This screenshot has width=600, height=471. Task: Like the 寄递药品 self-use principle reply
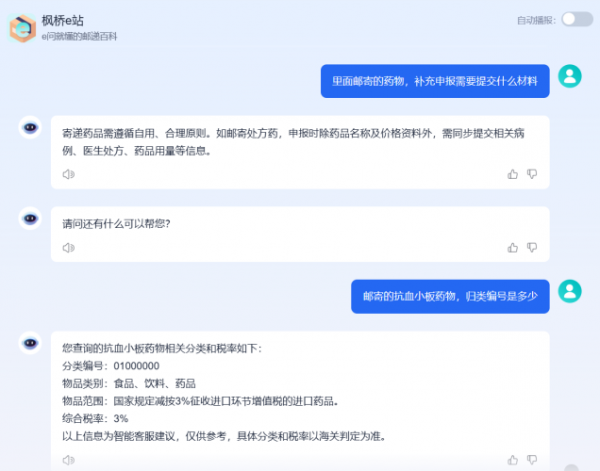pyautogui.click(x=513, y=174)
